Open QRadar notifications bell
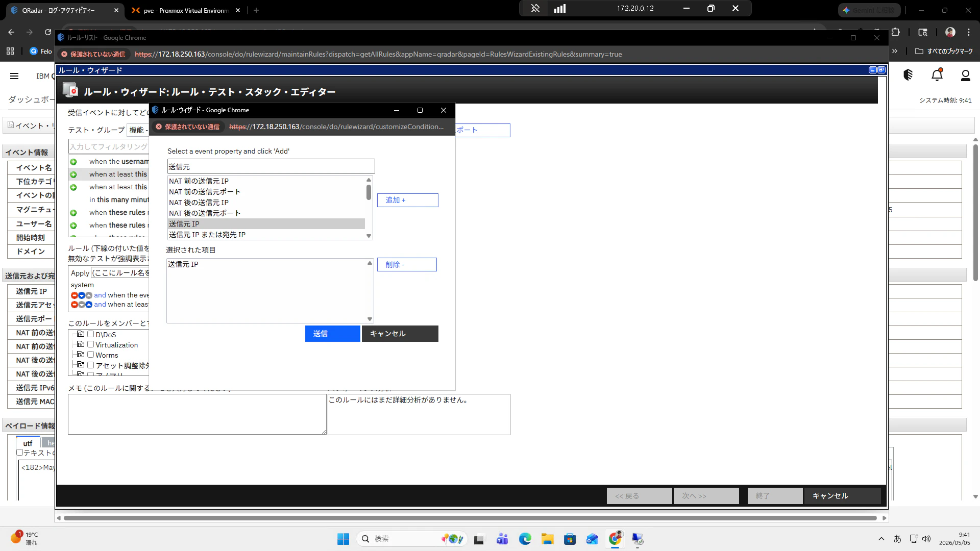 click(937, 76)
